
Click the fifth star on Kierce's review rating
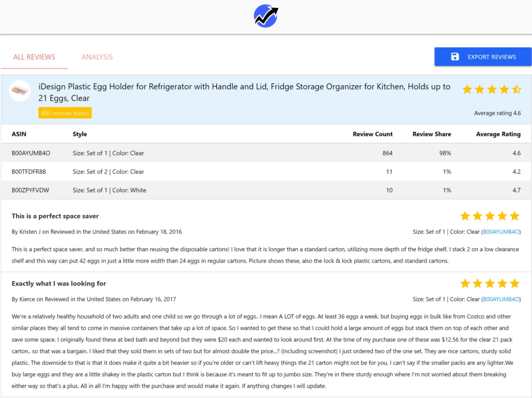tap(514, 283)
